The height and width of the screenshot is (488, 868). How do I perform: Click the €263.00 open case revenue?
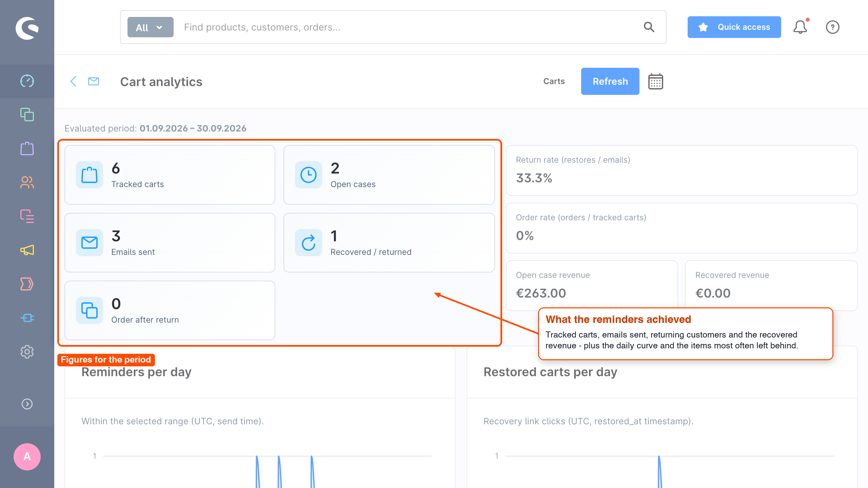[541, 293]
